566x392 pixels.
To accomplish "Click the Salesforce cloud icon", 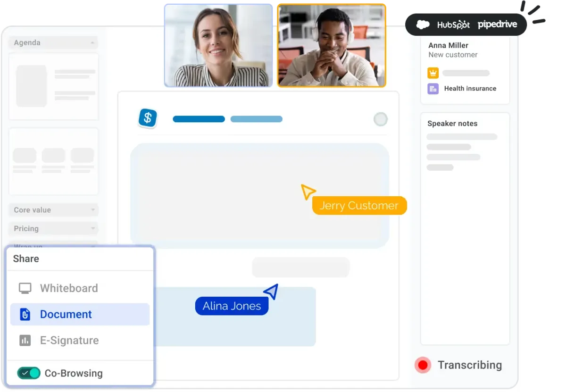I will click(x=423, y=25).
